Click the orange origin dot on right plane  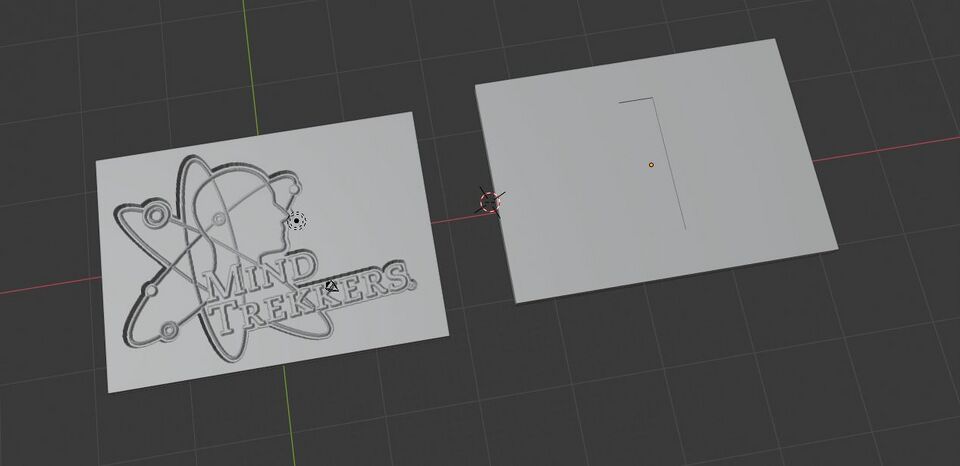[x=651, y=165]
